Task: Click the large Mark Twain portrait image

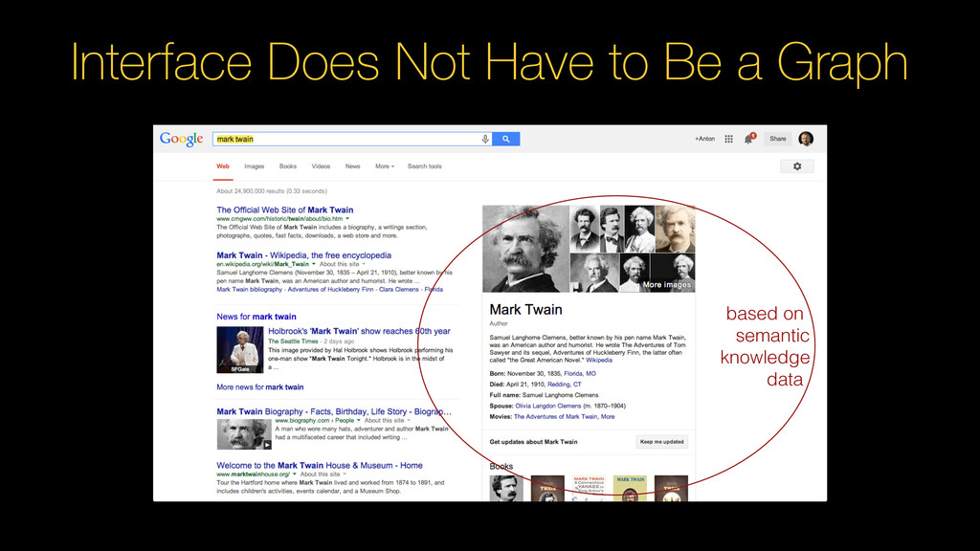Action: (525, 249)
